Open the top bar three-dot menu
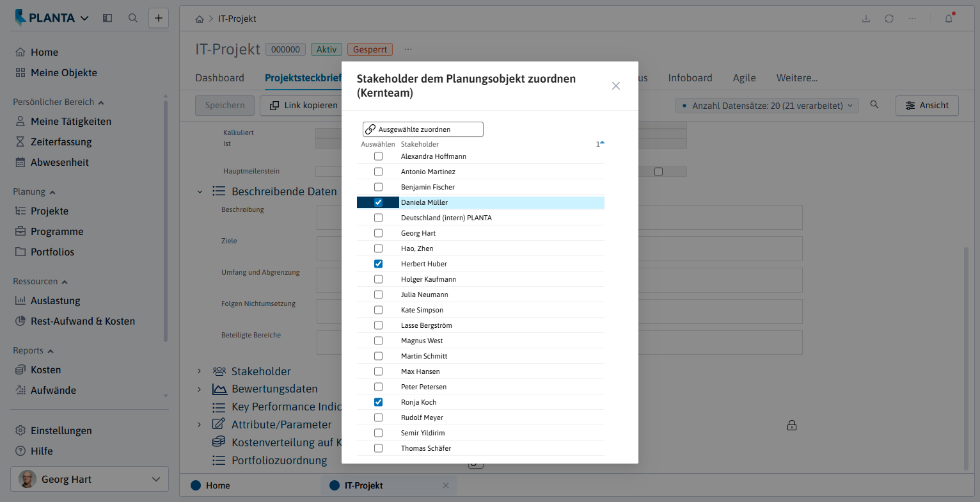The image size is (980, 502). (x=912, y=19)
